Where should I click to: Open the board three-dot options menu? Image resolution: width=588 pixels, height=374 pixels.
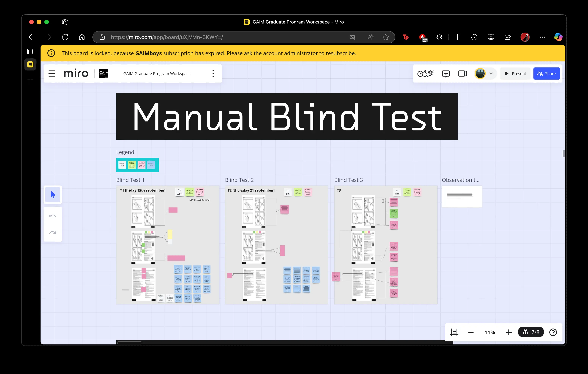pyautogui.click(x=213, y=74)
